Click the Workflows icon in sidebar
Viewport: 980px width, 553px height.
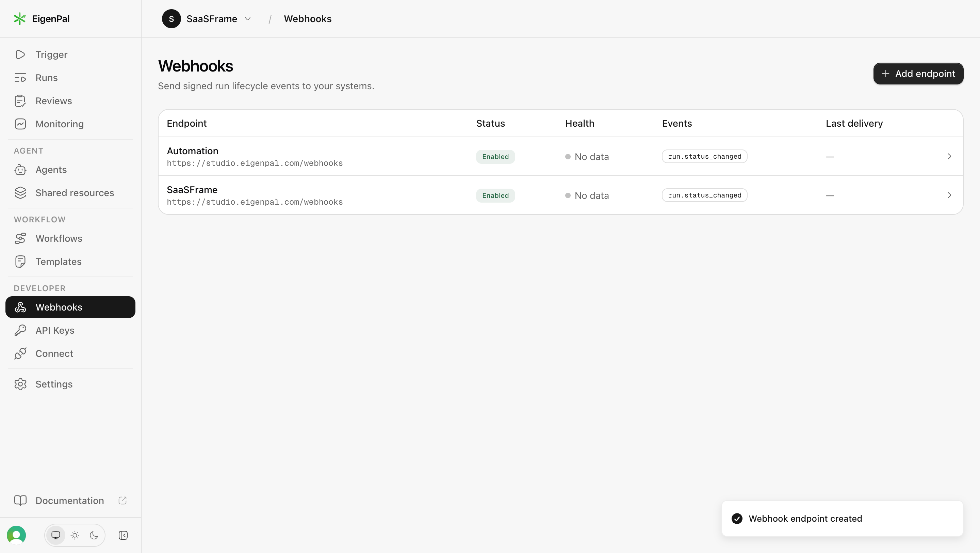20,239
